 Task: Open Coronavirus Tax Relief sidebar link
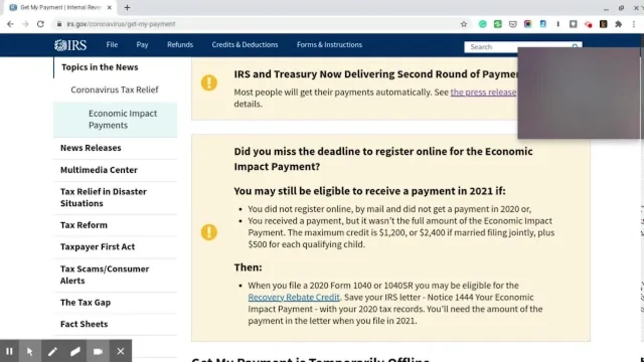tap(114, 89)
